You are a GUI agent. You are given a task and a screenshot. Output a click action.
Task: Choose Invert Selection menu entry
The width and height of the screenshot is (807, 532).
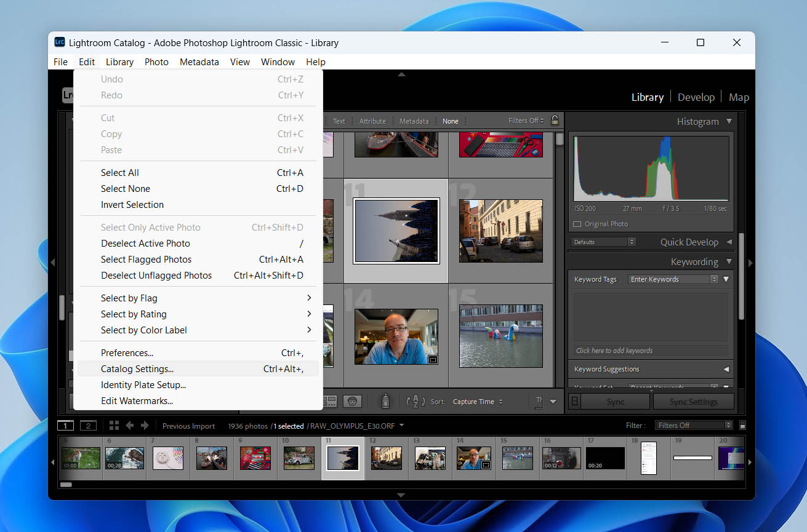(198, 205)
